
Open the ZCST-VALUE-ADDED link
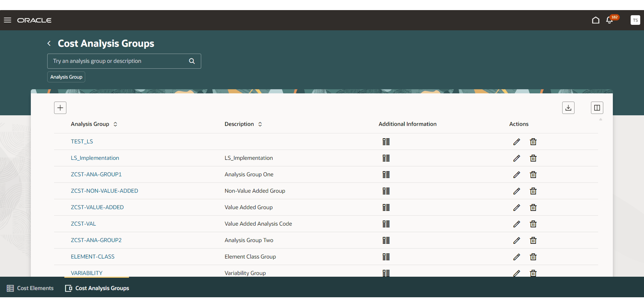(x=97, y=207)
